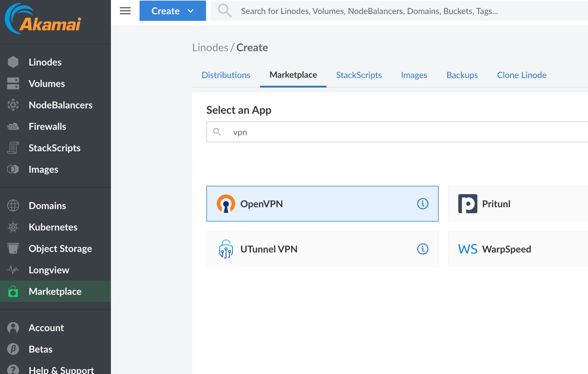Select the UTunnel VPN app card
This screenshot has width=588, height=374.
(x=322, y=249)
